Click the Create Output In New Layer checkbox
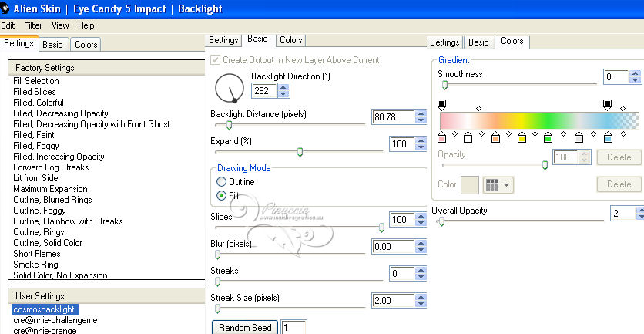Image resolution: width=644 pixels, height=334 pixels. click(215, 60)
